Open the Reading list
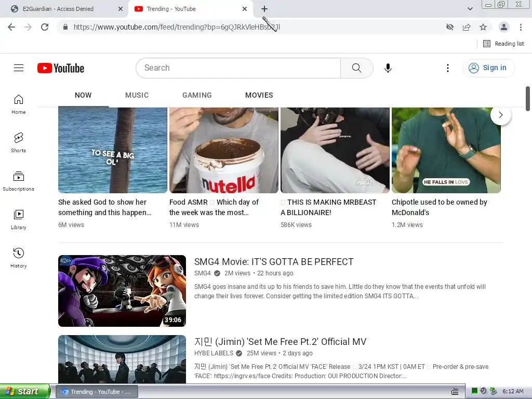Image resolution: width=532 pixels, height=399 pixels. [x=503, y=44]
